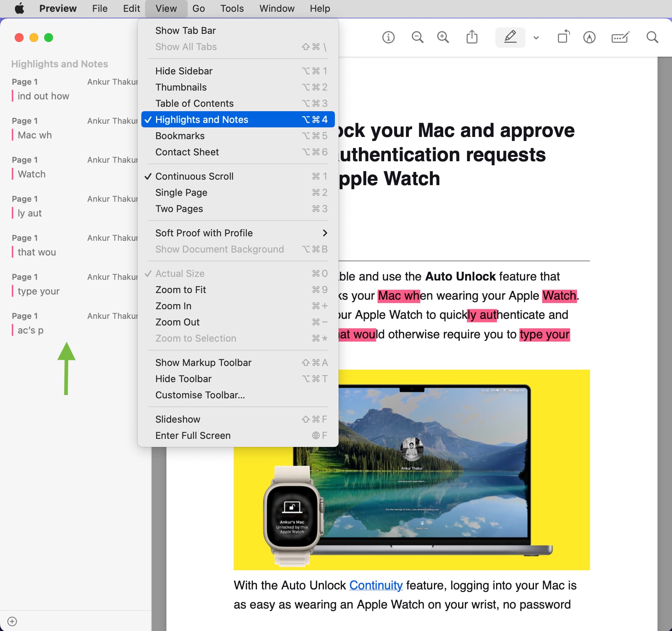Choose Show Markup Toolbar

pos(238,363)
